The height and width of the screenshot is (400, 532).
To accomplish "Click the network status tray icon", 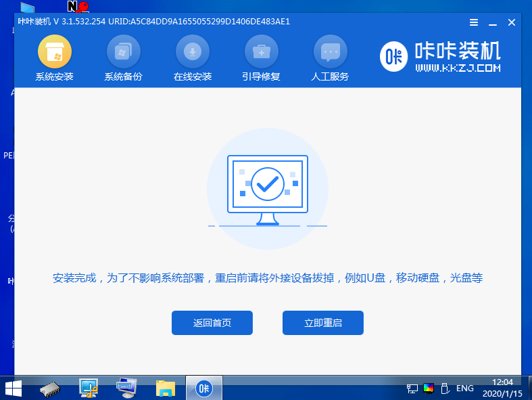I will 412,388.
